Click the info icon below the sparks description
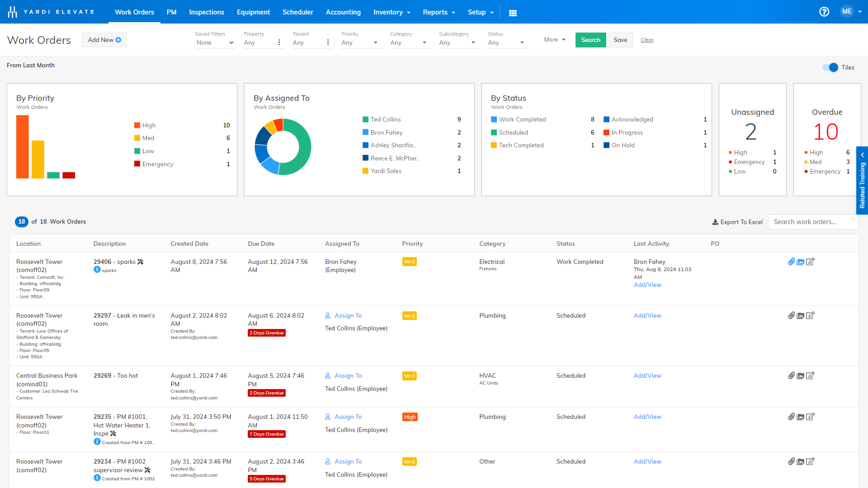 coord(97,270)
